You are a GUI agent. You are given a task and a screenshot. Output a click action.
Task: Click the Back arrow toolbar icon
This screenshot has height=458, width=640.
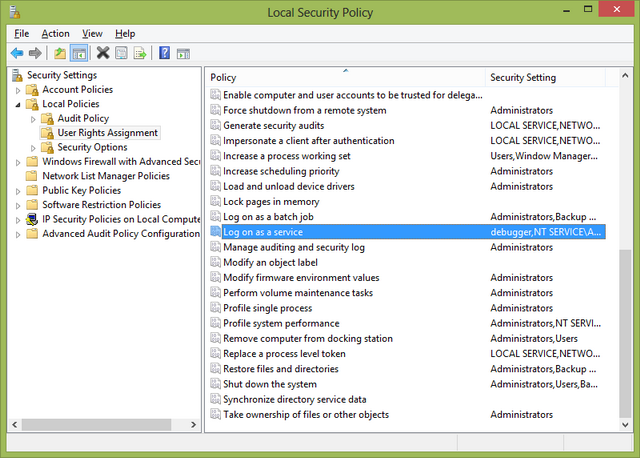[17, 53]
